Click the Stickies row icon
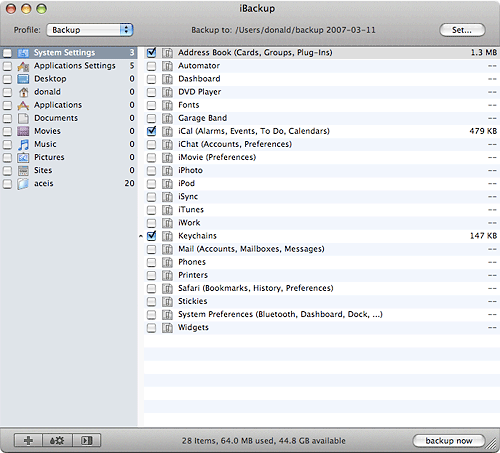The height and width of the screenshot is (453, 500). point(167,302)
